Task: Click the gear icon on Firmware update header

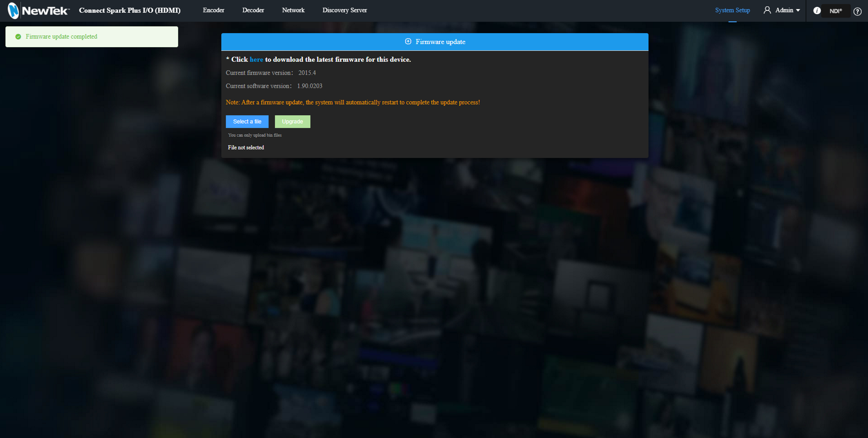Action: (408, 41)
